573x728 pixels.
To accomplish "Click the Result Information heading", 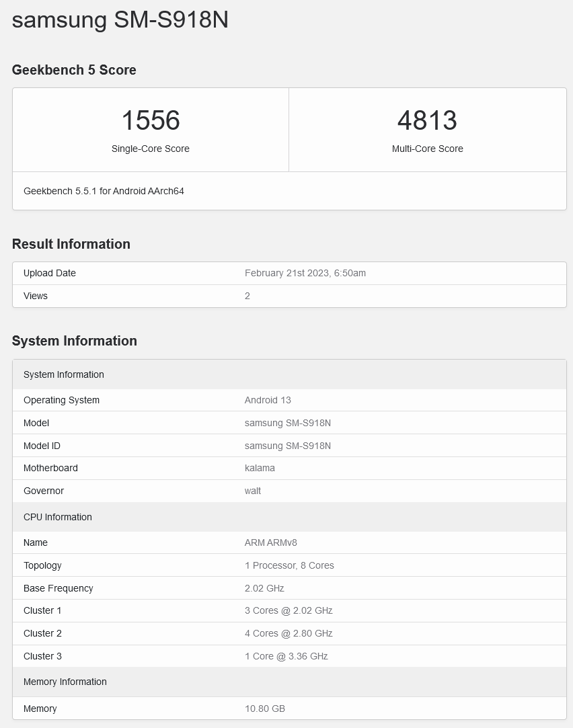I will point(71,244).
